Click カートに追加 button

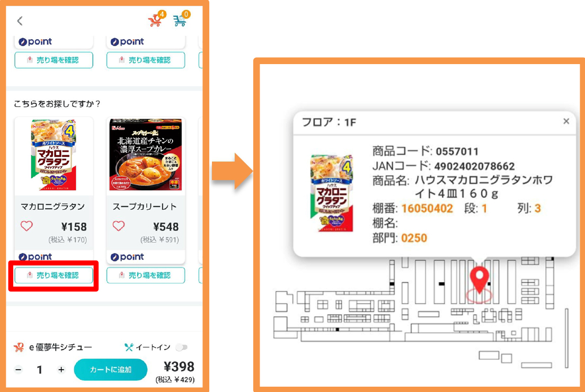[110, 369]
